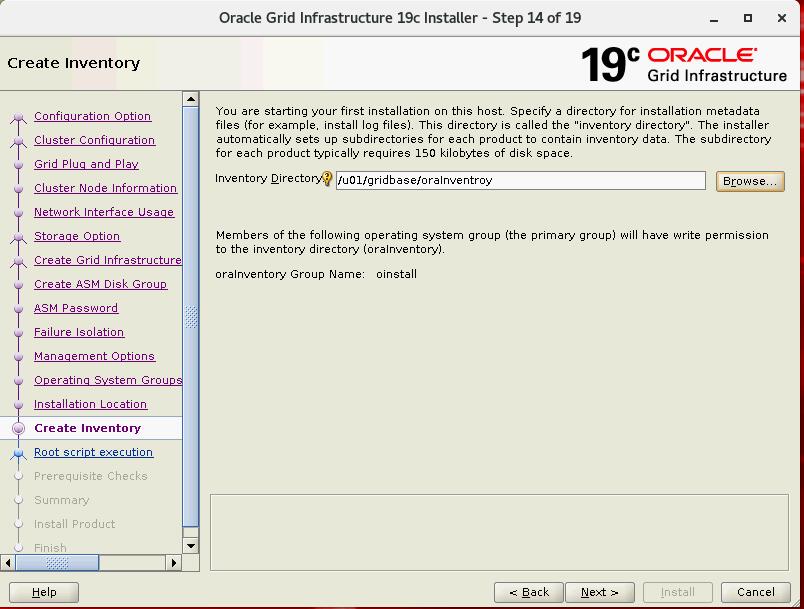Click the sidebar scroll up arrow
Screen dimensions: 804x609
pos(191,99)
